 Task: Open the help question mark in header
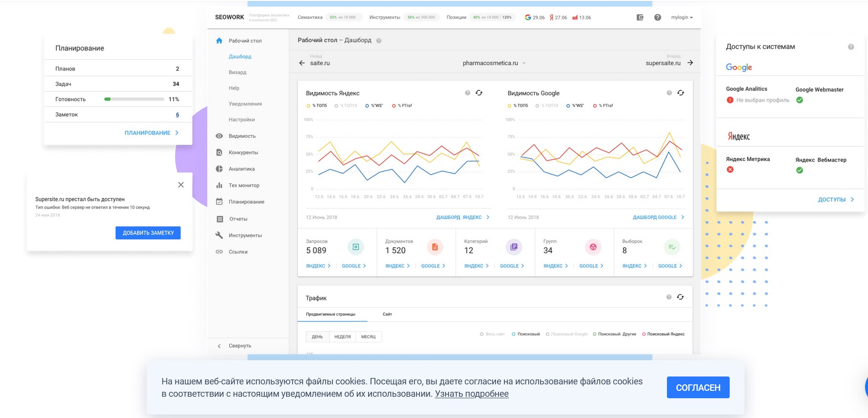(x=658, y=17)
